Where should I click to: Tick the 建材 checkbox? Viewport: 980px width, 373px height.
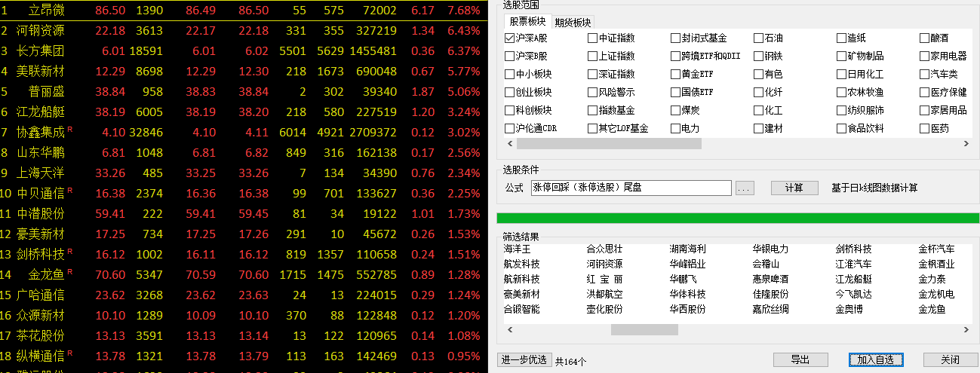coord(759,128)
